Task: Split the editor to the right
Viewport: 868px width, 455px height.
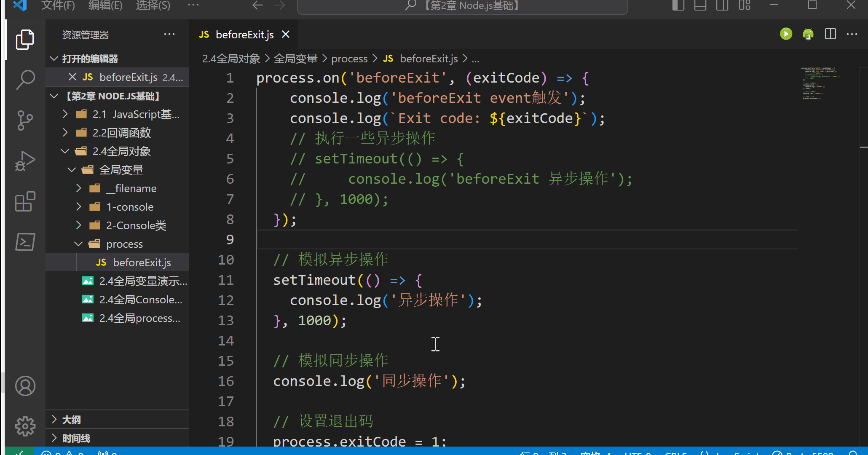Action: 830,34
